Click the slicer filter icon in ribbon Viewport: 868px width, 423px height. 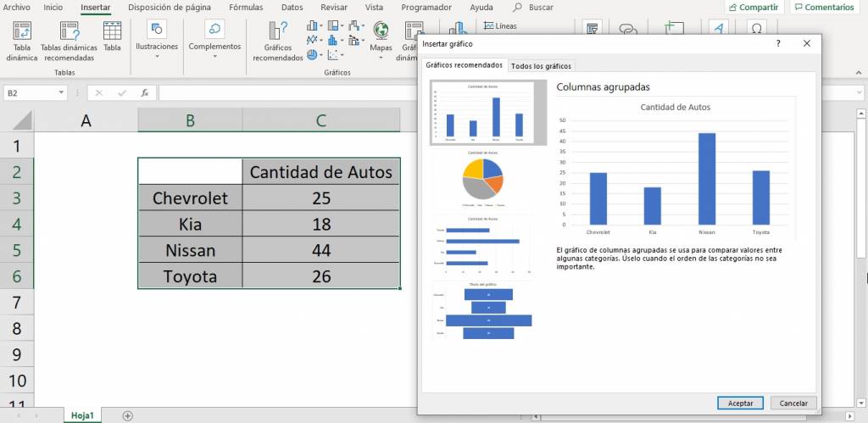(x=593, y=28)
